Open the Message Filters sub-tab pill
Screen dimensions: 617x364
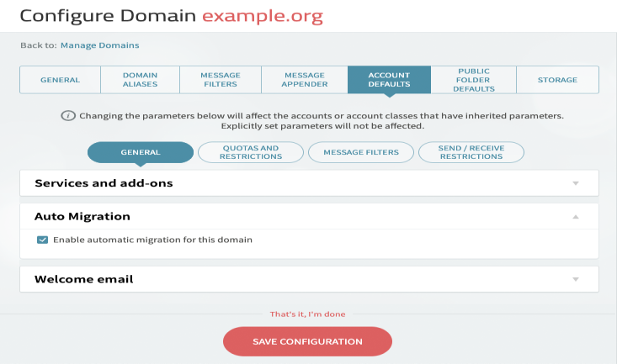coord(361,152)
